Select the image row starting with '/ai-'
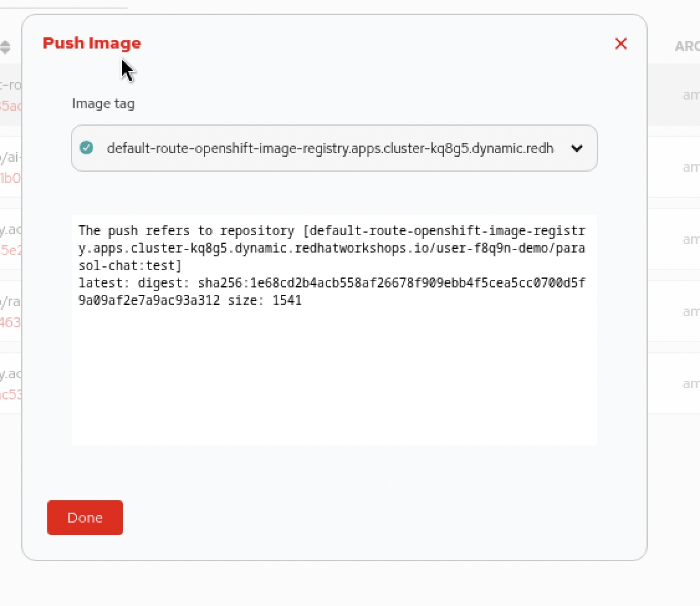Image resolution: width=700 pixels, height=606 pixels. (x=11, y=157)
